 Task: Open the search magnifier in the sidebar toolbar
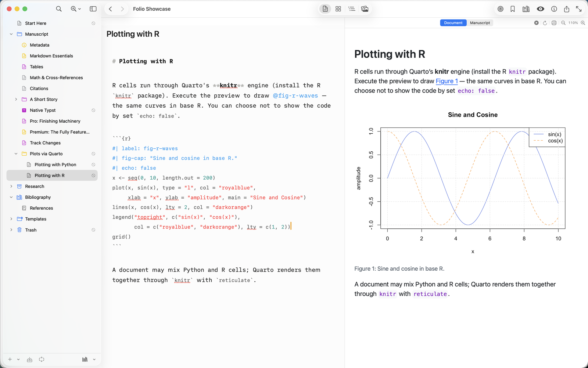pyautogui.click(x=59, y=9)
